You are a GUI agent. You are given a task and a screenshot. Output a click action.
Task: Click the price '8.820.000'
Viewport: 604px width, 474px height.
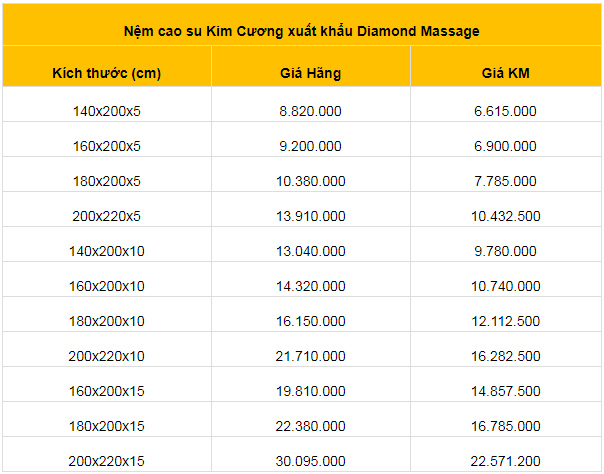click(310, 111)
